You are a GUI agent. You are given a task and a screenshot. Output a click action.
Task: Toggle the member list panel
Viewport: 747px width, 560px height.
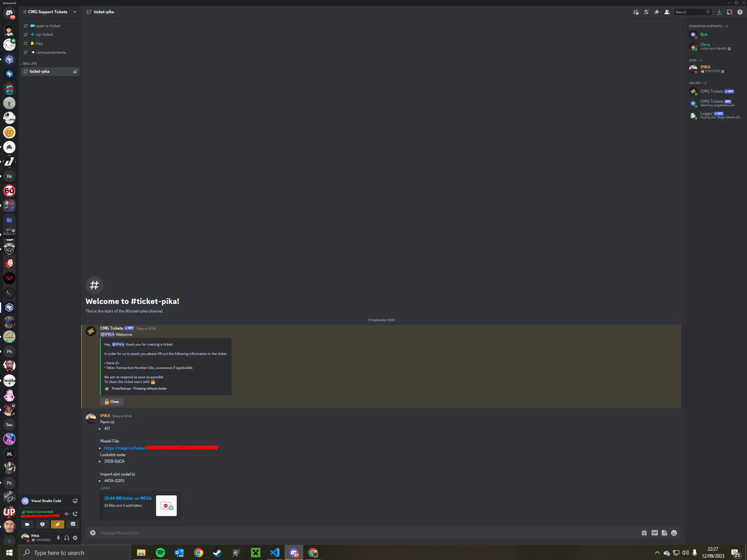[667, 12]
